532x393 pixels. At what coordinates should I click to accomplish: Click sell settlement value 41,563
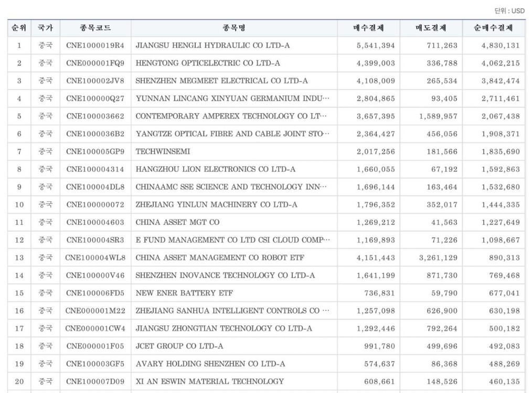pos(444,222)
